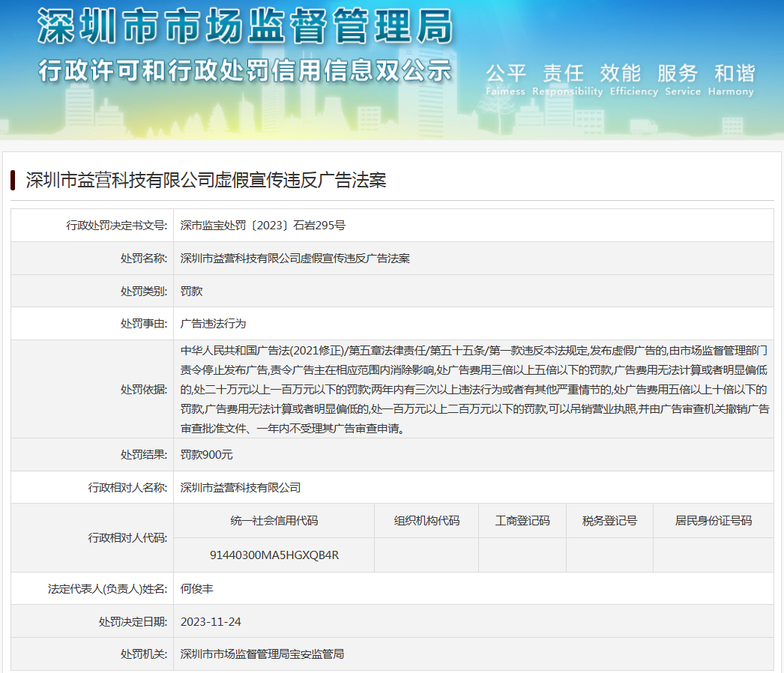Screen dimensions: 784x673
Task: Click the 行政相对人名称 value 深圳市益营科技有限公司
Action: point(241,487)
